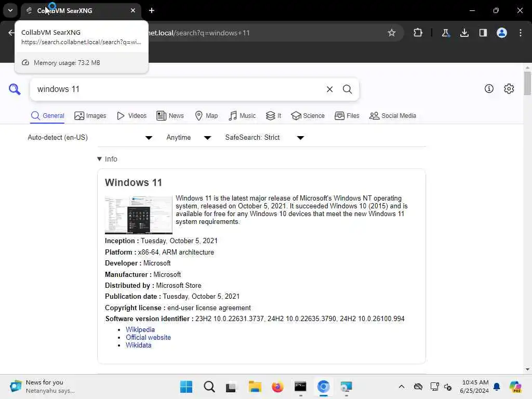Open Task View on taskbar

pyautogui.click(x=231, y=387)
